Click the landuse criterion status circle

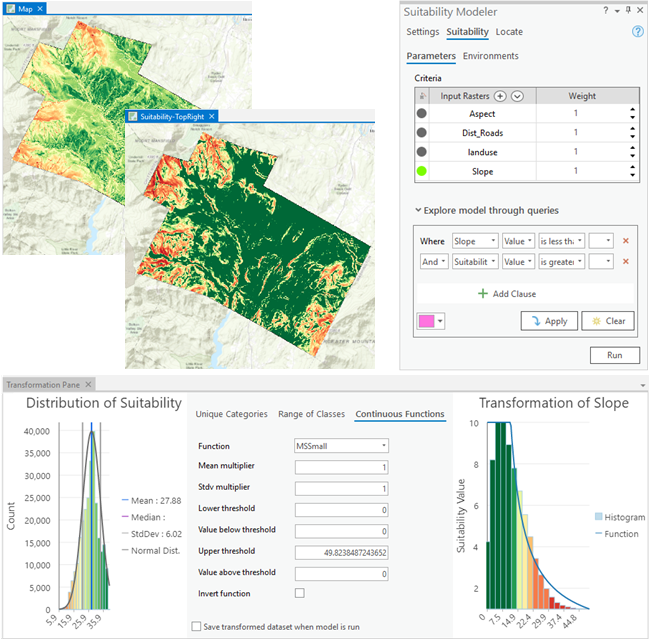(422, 153)
